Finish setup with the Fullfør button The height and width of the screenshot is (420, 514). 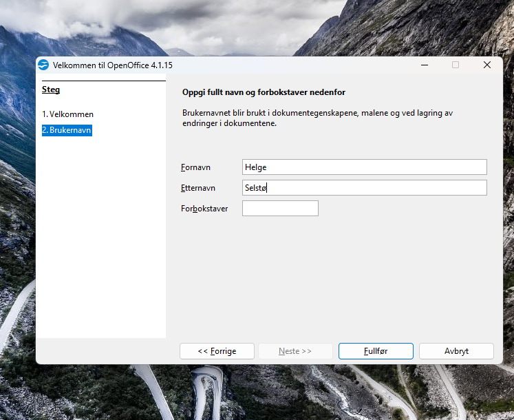(x=376, y=351)
